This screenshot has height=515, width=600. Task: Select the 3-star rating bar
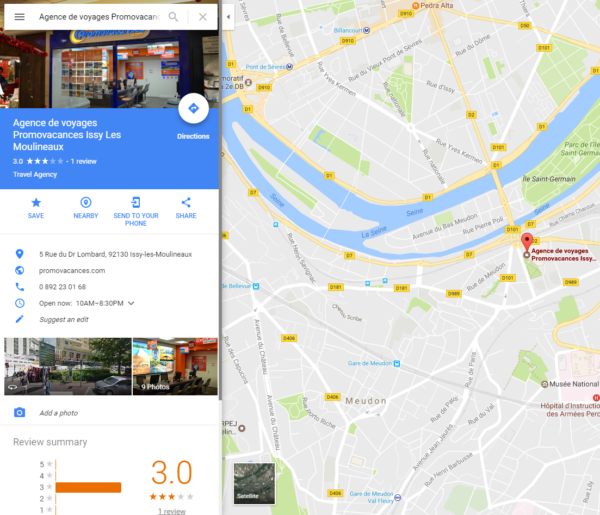pos(88,487)
